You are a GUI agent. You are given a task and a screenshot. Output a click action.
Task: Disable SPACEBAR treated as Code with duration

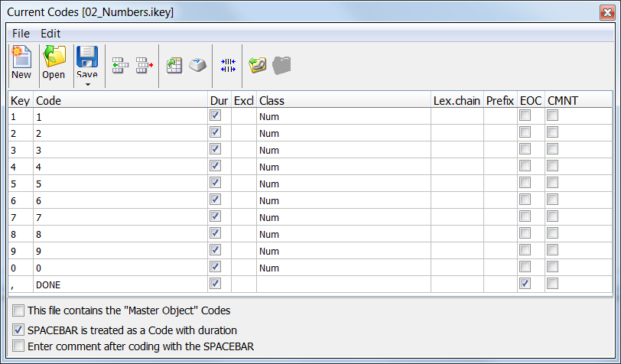[x=18, y=330]
